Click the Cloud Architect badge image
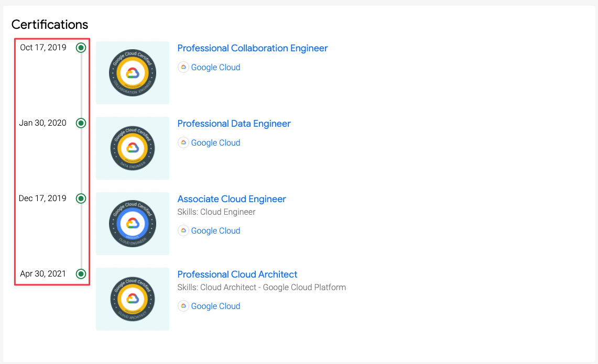The height and width of the screenshot is (364, 598). 133,299
